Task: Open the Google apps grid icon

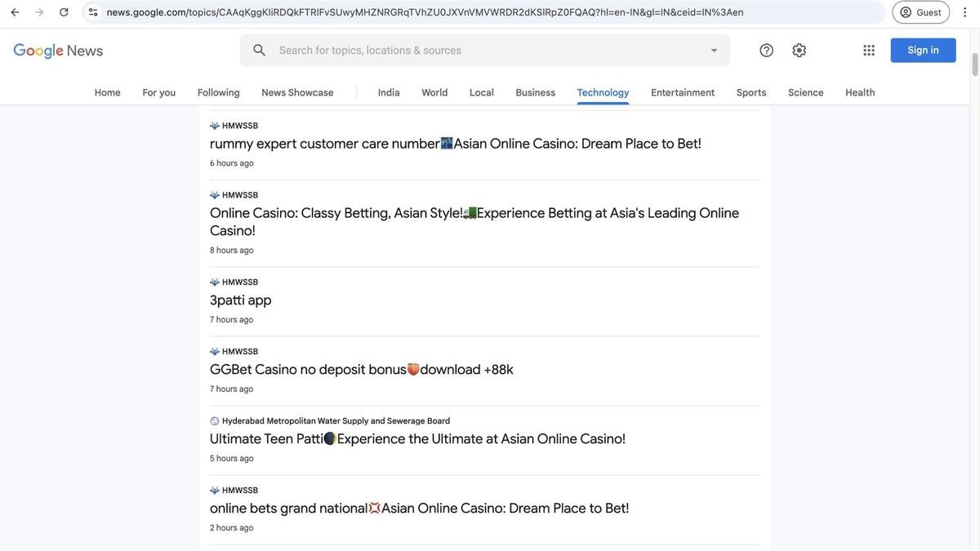Action: click(x=869, y=51)
